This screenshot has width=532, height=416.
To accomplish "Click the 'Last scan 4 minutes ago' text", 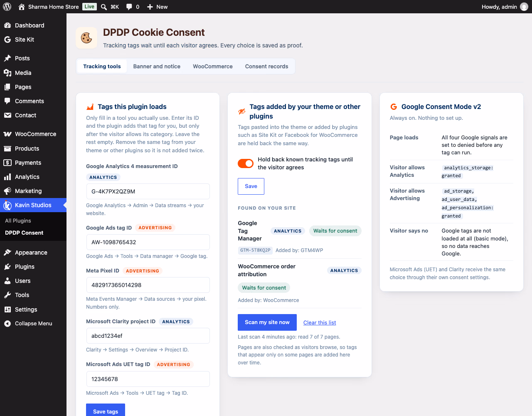I will [x=289, y=337].
